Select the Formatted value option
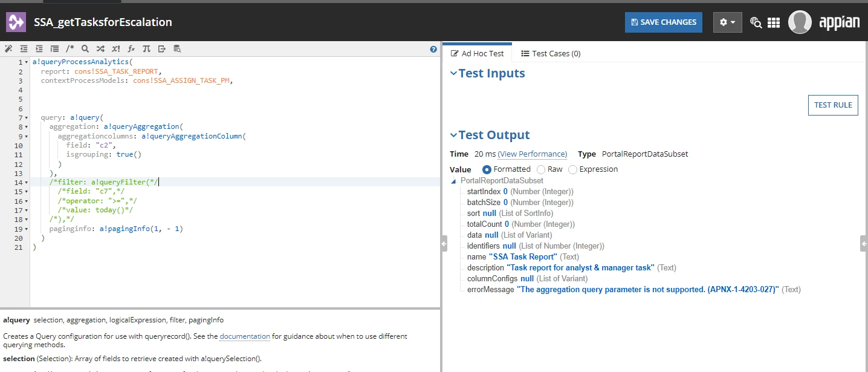Image resolution: width=868 pixels, height=372 pixels. [487, 169]
